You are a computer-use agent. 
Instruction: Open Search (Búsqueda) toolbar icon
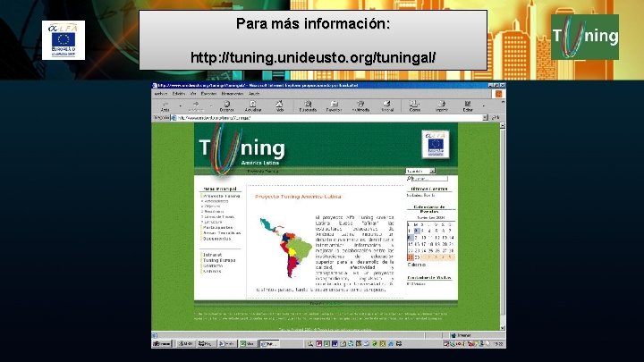pos(308,105)
